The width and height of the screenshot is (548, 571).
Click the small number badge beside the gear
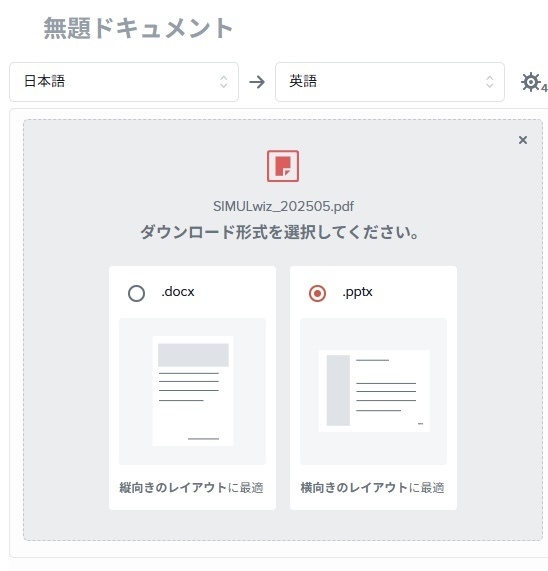tap(544, 88)
